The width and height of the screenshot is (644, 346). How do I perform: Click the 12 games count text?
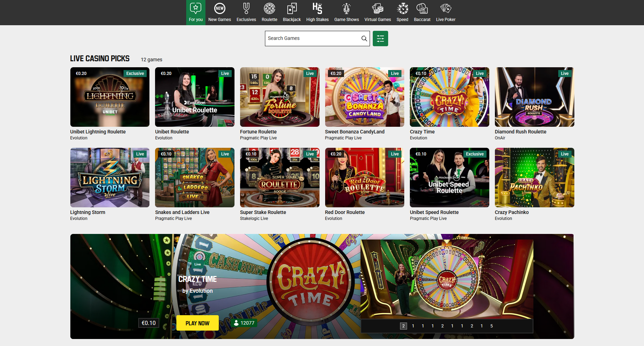pos(151,60)
